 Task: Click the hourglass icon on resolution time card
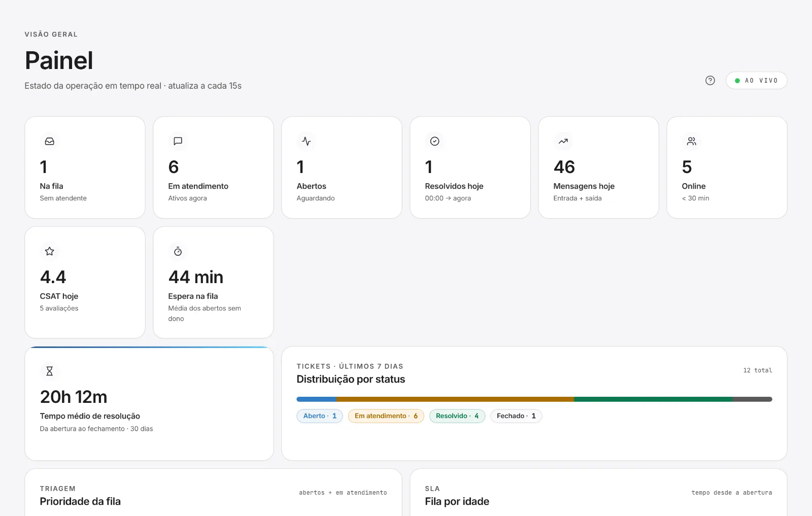tap(49, 371)
